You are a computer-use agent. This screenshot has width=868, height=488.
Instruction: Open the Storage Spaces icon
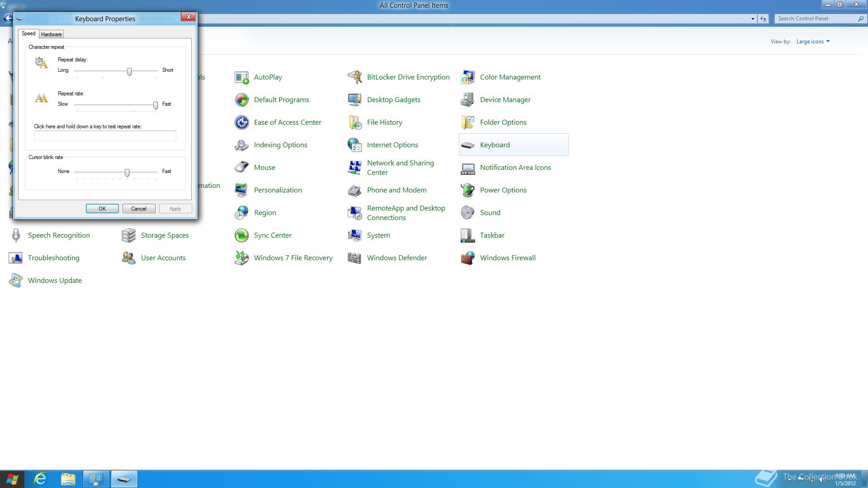tap(129, 235)
